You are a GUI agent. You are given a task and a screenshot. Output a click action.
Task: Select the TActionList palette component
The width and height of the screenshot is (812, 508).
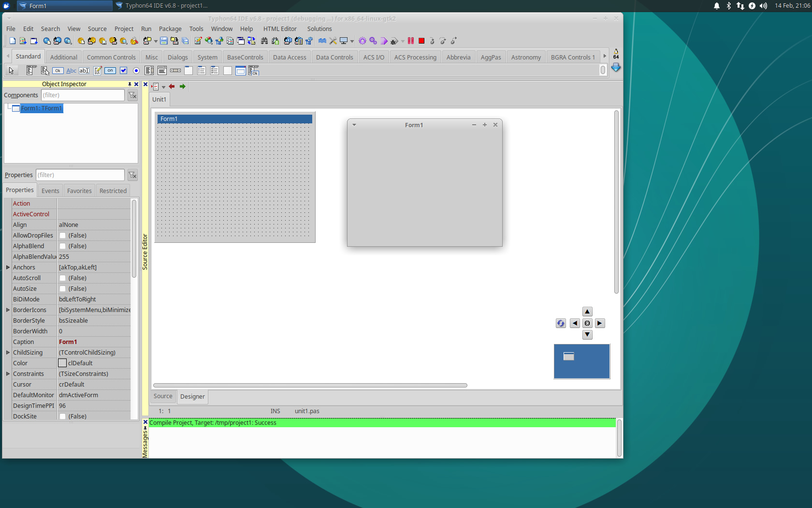(x=254, y=71)
